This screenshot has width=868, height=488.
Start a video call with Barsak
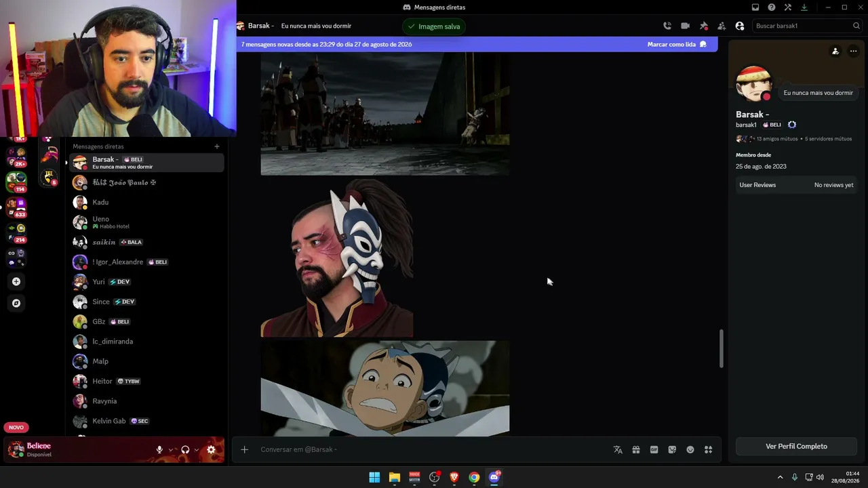tap(685, 26)
